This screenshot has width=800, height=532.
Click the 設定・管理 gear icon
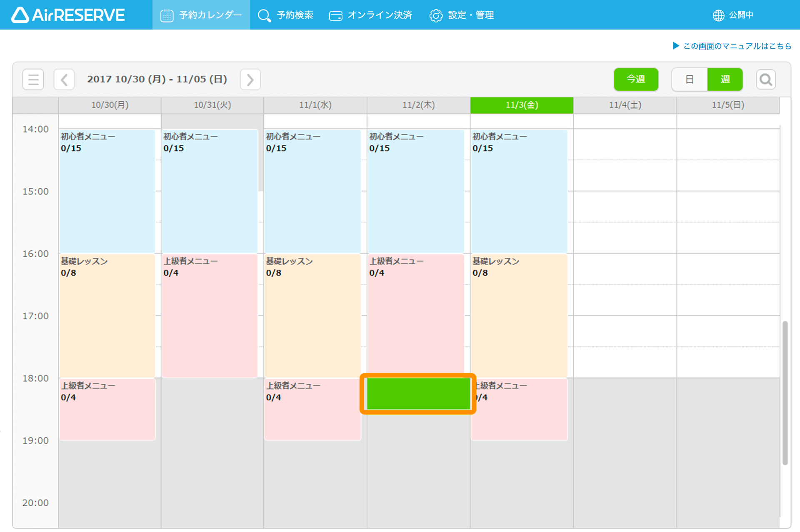pyautogui.click(x=436, y=15)
